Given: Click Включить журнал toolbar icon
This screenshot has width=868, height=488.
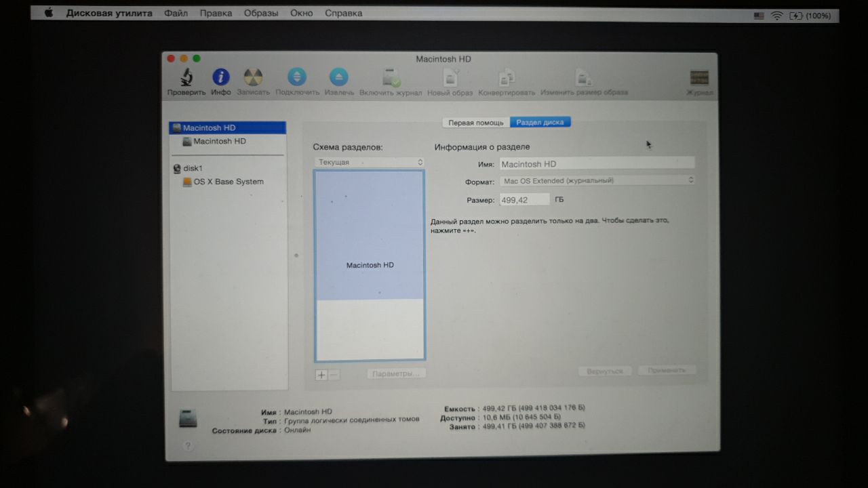Looking at the screenshot, I should coord(391,77).
